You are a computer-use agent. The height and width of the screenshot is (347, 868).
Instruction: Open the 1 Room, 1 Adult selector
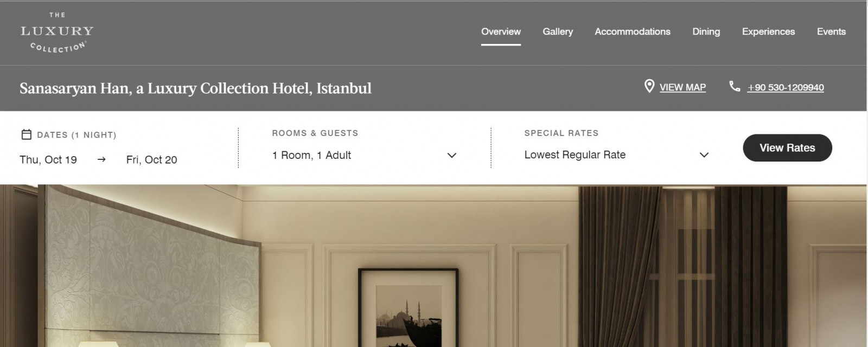[x=364, y=156]
